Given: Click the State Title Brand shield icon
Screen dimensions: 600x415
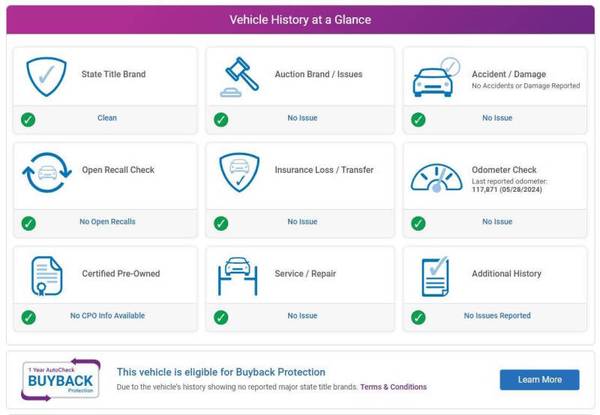Looking at the screenshot, I should coord(46,76).
